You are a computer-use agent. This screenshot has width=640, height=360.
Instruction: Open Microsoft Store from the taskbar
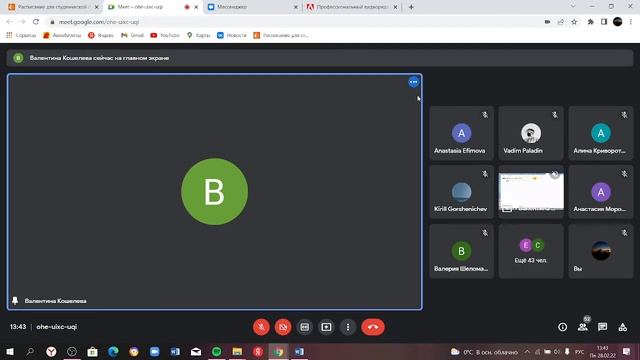click(92, 351)
